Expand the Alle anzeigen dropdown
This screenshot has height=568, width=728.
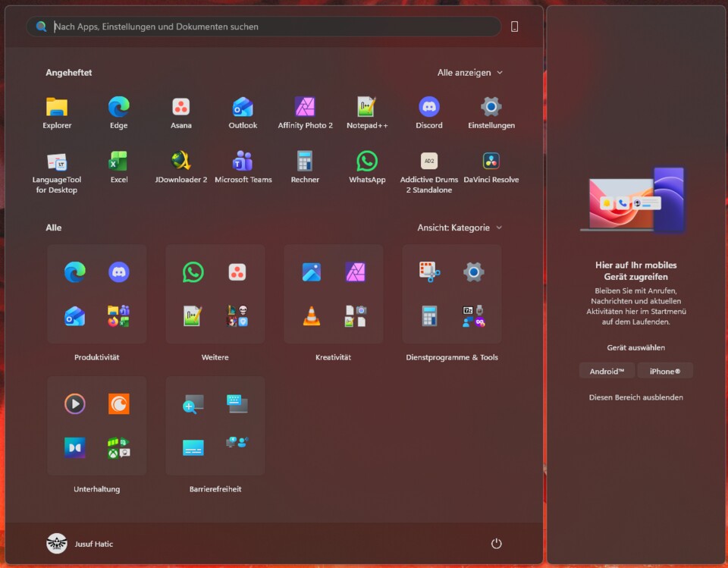click(x=470, y=72)
